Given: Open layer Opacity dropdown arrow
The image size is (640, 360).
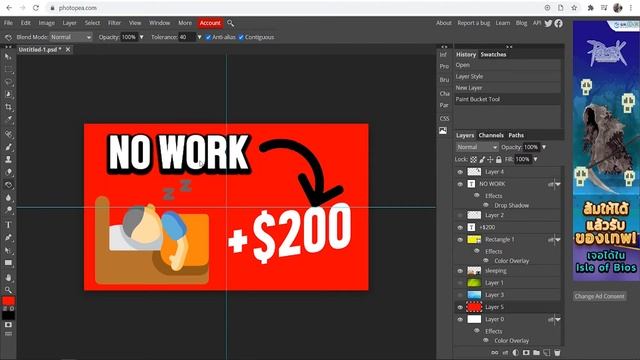Looking at the screenshot, I should [x=544, y=147].
